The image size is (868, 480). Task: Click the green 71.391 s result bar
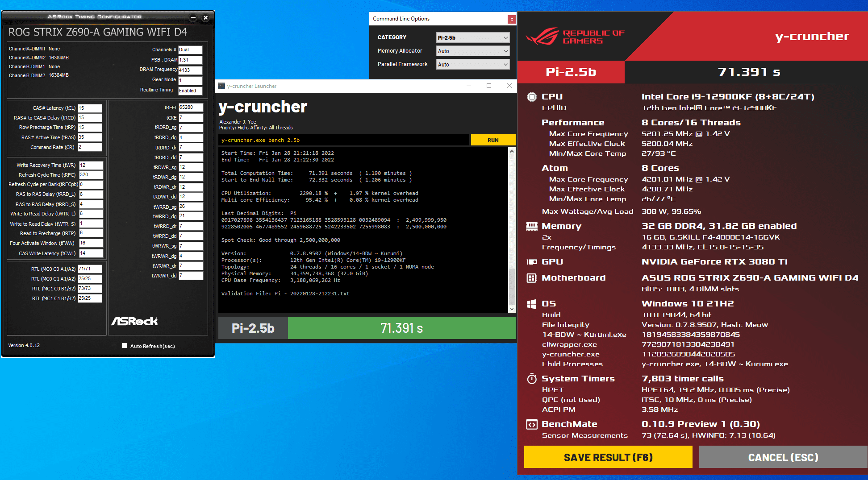click(x=401, y=328)
